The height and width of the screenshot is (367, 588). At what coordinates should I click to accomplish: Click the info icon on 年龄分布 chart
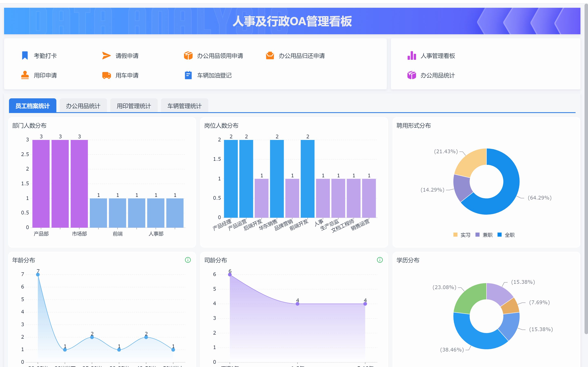tap(188, 260)
